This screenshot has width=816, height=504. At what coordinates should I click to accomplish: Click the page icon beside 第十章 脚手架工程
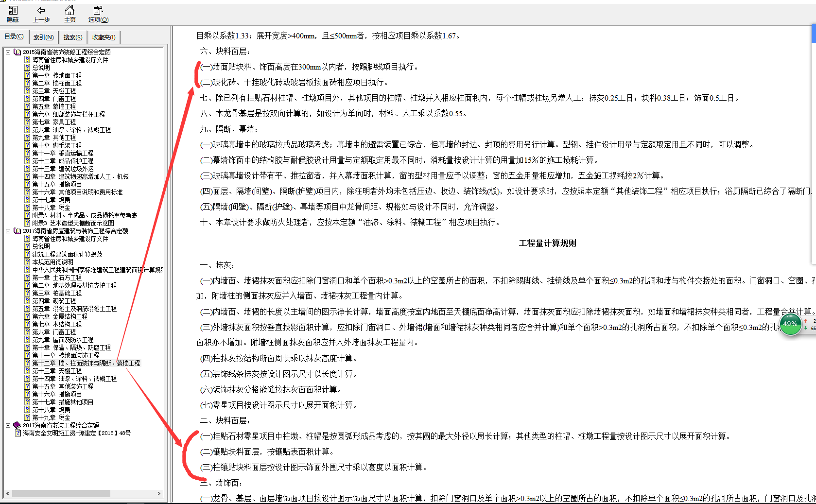tap(28, 145)
